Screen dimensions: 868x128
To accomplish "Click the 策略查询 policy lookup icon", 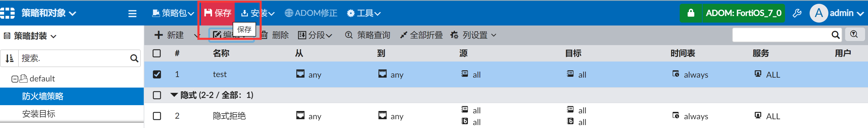I will (348, 35).
